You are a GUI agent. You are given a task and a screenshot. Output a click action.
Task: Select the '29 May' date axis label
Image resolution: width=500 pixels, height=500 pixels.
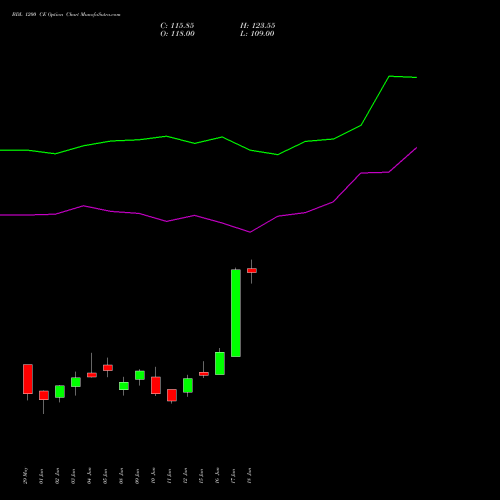pyautogui.click(x=26, y=476)
